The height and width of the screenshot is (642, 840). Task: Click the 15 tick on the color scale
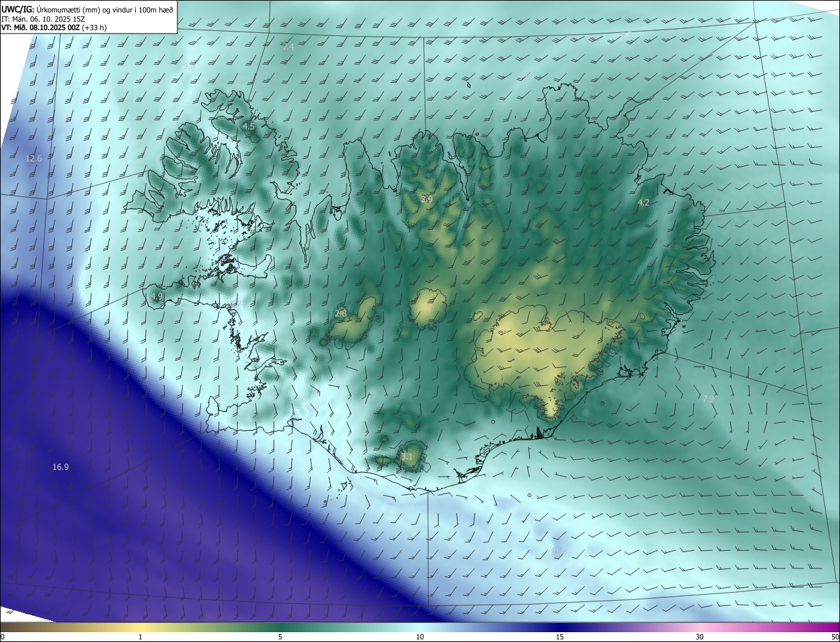click(560, 637)
